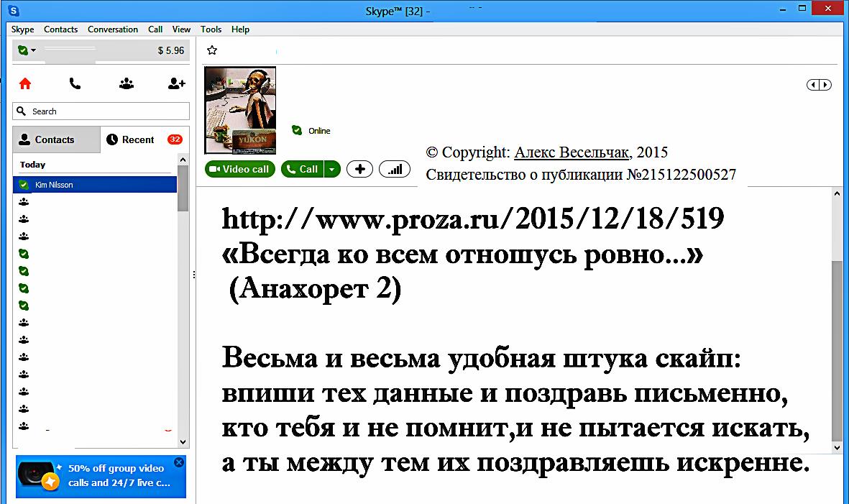This screenshot has width=849, height=504.
Task: Click the Skype logo in title bar
Action: pyautogui.click(x=14, y=10)
